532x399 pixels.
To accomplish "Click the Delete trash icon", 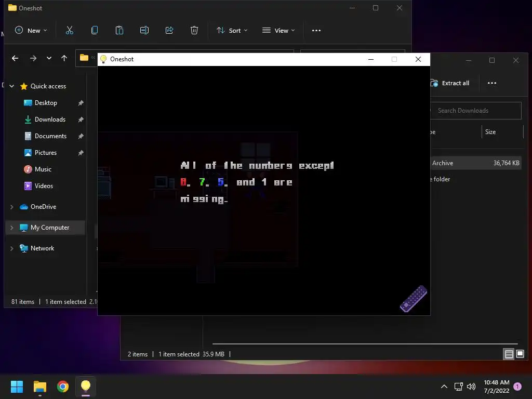I will tap(194, 31).
